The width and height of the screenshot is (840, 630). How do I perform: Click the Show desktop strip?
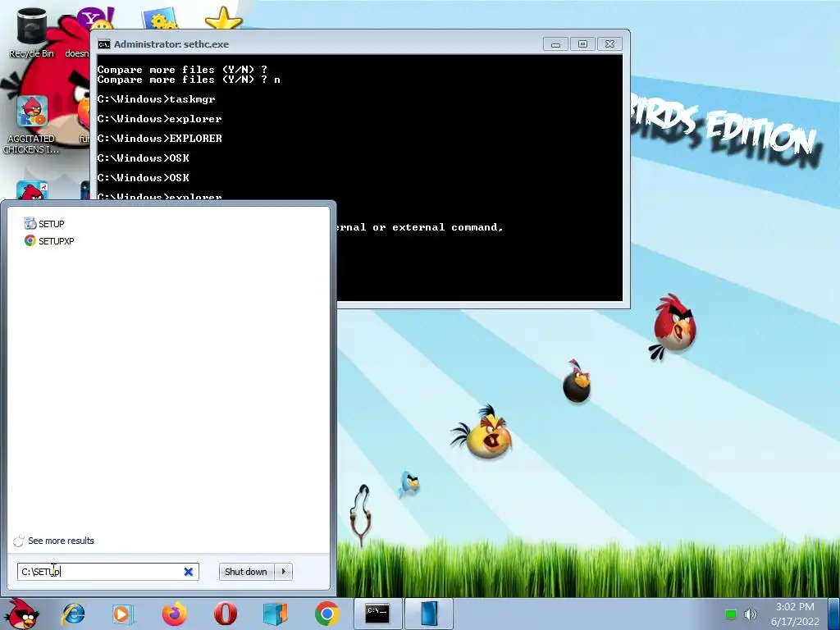click(x=834, y=614)
